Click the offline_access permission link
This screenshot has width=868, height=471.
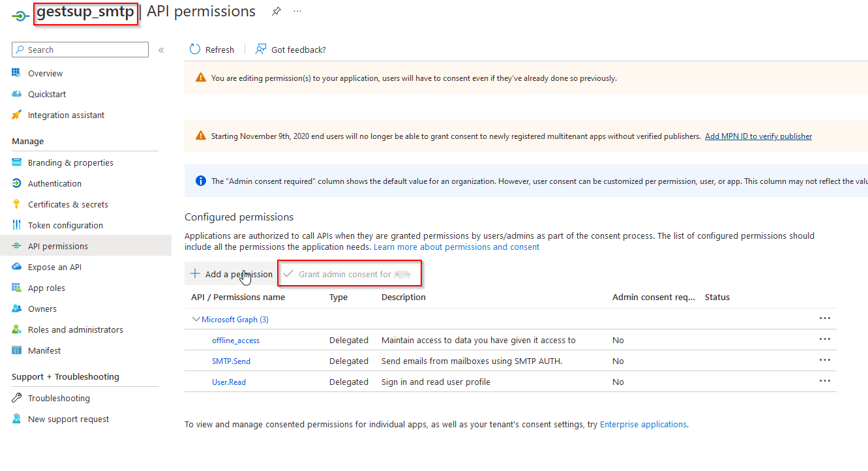pyautogui.click(x=235, y=341)
